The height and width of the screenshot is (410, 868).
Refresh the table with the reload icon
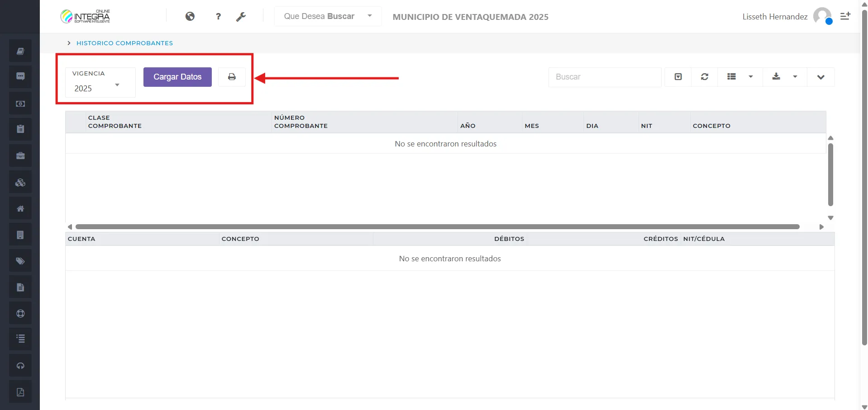[x=704, y=77]
